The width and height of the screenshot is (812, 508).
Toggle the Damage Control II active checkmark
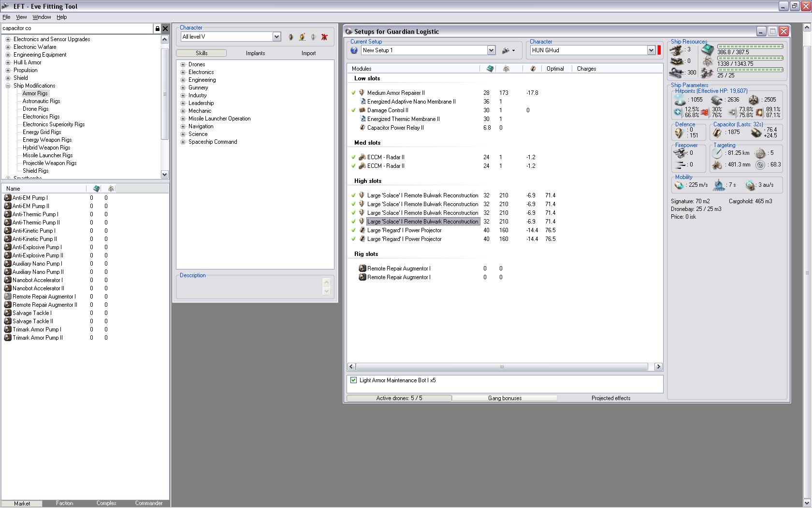(353, 110)
